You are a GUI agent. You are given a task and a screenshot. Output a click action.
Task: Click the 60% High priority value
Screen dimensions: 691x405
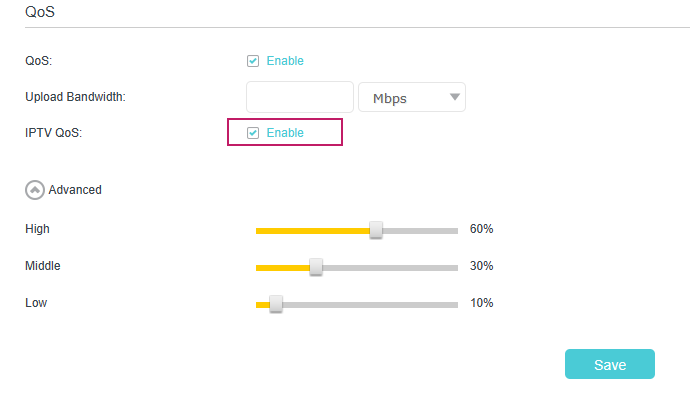click(x=481, y=229)
